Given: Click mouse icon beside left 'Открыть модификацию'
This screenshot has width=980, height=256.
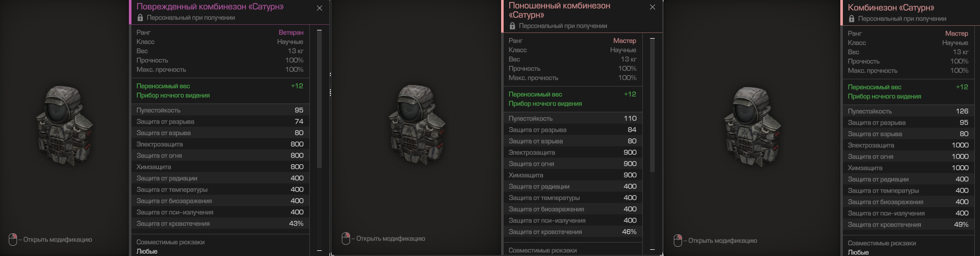Looking at the screenshot, I should pyautogui.click(x=13, y=240).
